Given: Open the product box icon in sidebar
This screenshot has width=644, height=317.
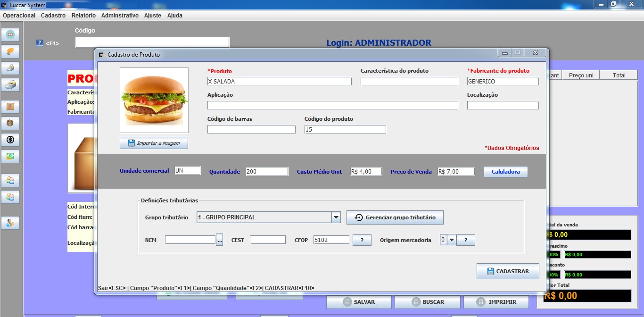Looking at the screenshot, I should click(x=10, y=106).
